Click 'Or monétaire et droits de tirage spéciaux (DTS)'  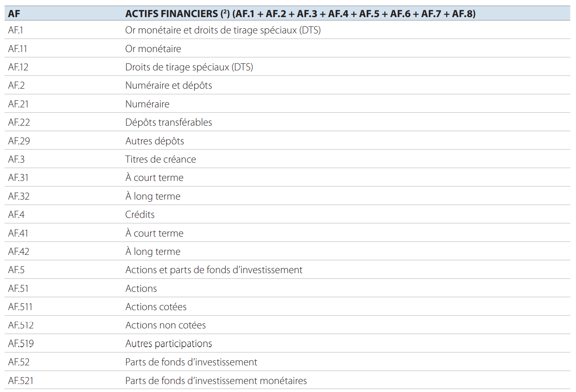click(x=223, y=30)
